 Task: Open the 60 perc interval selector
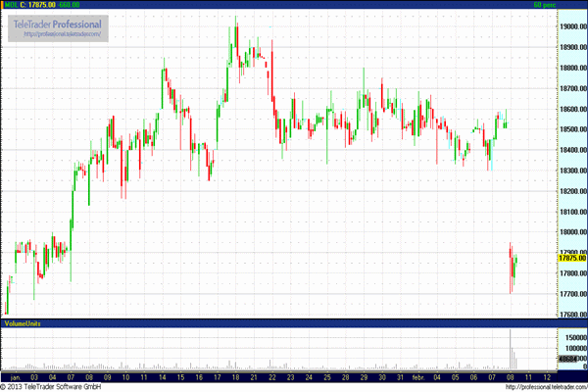[545, 5]
